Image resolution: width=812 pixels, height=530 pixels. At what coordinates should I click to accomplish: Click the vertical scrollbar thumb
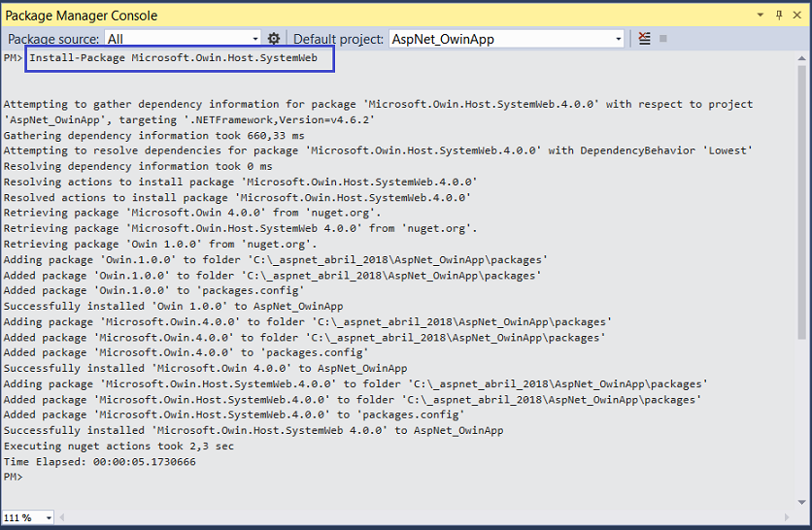coord(801,202)
